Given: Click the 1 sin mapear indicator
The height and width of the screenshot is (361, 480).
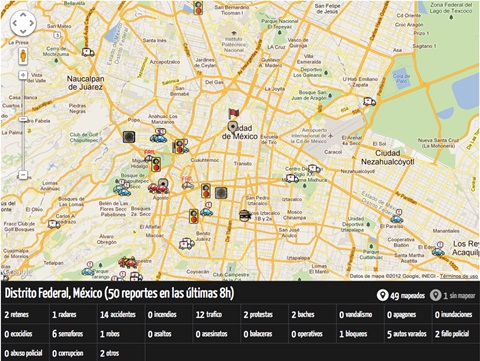Looking at the screenshot, I should pos(452,295).
